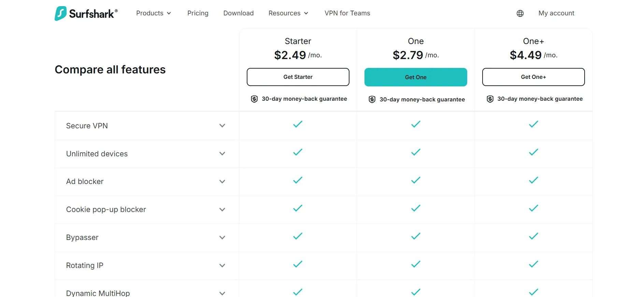Click the Get Starter button
The image size is (644, 297).
pyautogui.click(x=298, y=77)
